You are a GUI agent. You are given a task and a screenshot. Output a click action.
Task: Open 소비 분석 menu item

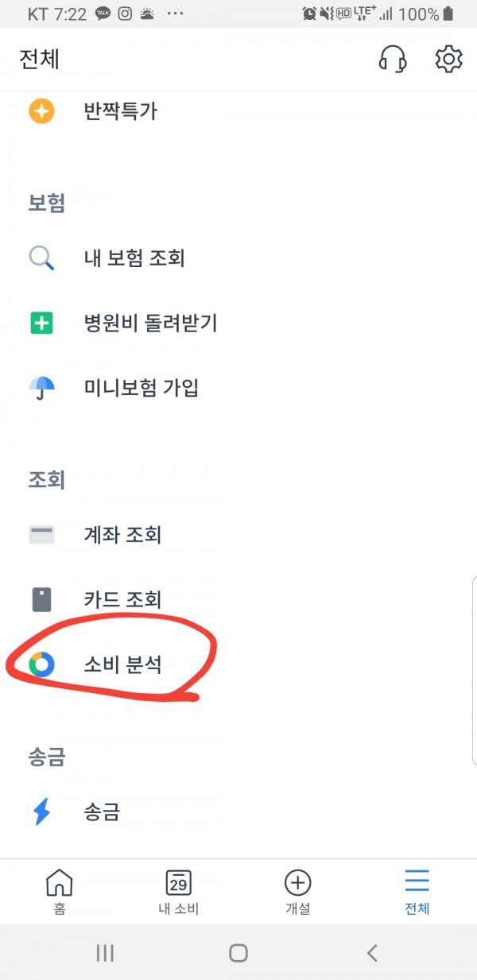point(123,664)
